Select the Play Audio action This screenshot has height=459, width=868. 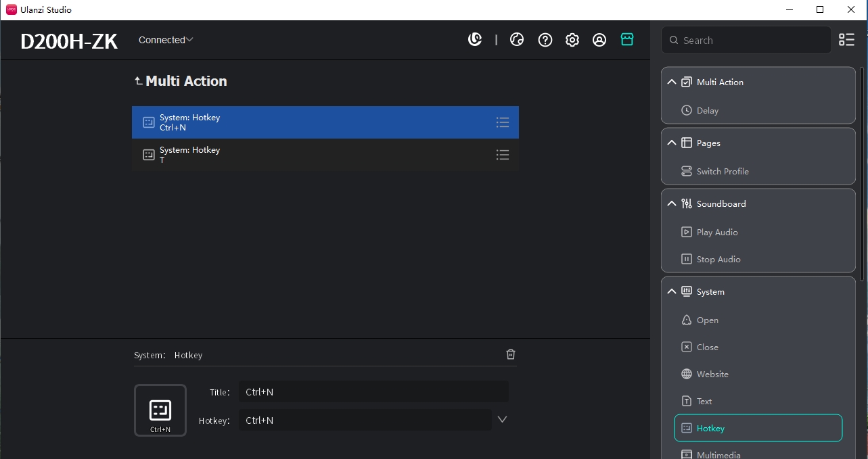[716, 232]
